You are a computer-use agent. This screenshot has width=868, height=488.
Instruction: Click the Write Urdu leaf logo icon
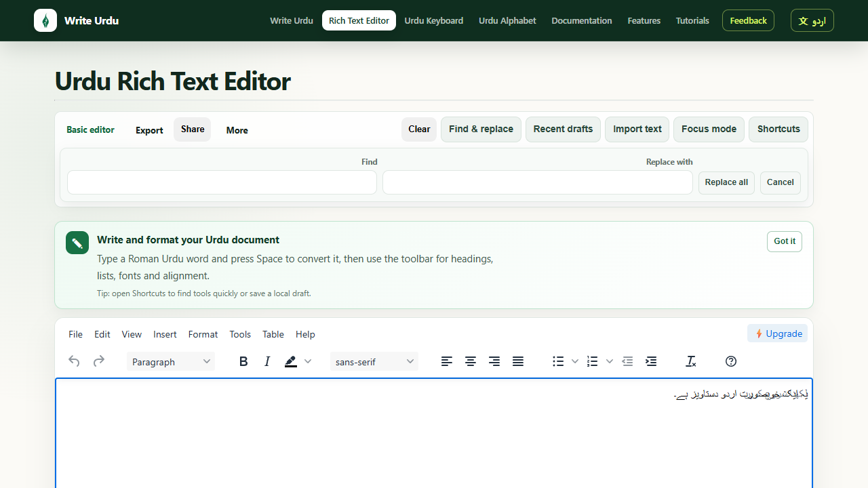point(45,20)
